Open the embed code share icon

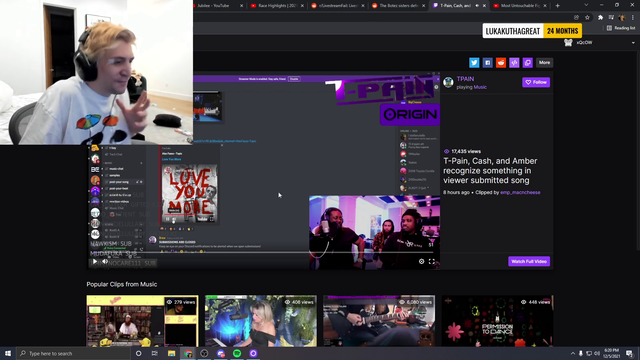514,62
